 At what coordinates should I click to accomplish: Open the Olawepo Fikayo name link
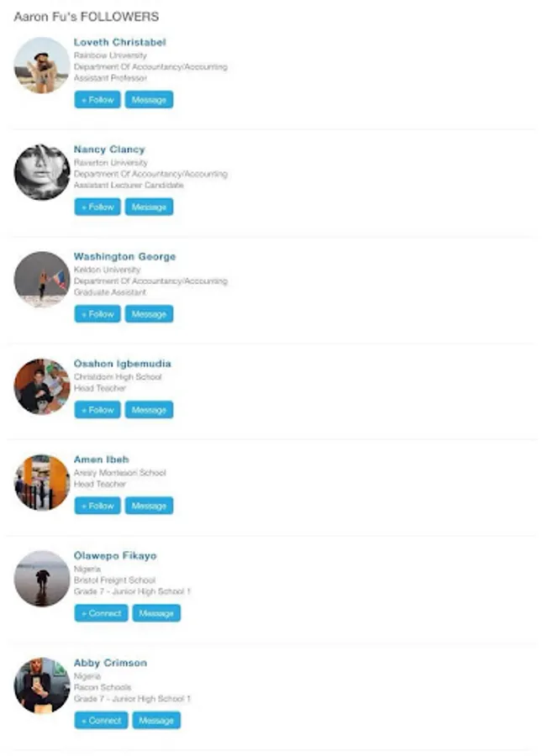pos(115,556)
